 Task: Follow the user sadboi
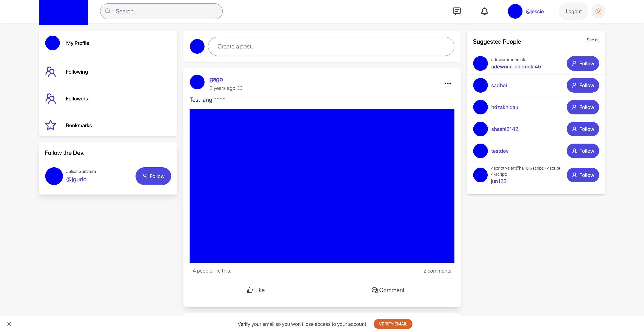582,85
